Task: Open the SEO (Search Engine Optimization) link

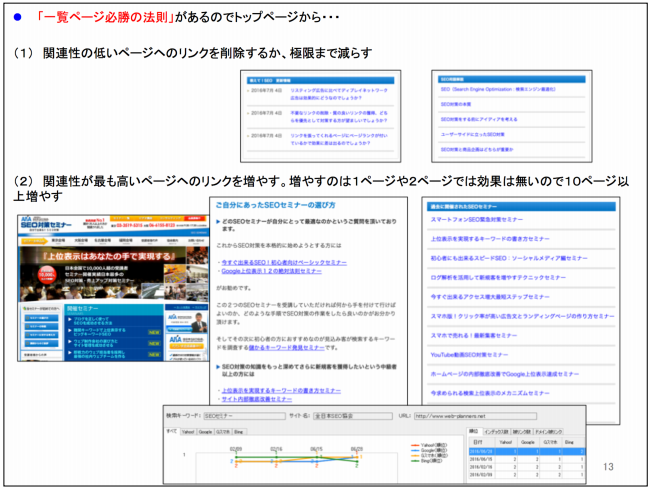Action: click(498, 89)
